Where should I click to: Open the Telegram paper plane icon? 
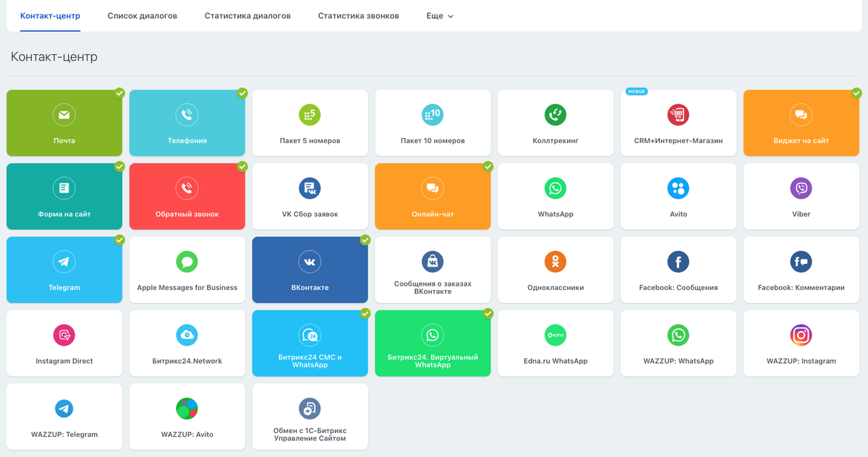[x=64, y=262]
